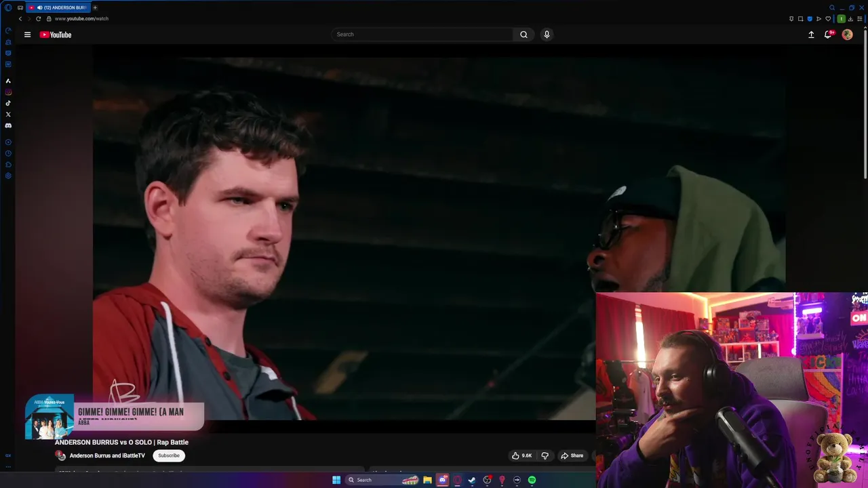Open browser downloads icon
This screenshot has width=868, height=488.
coord(850,18)
